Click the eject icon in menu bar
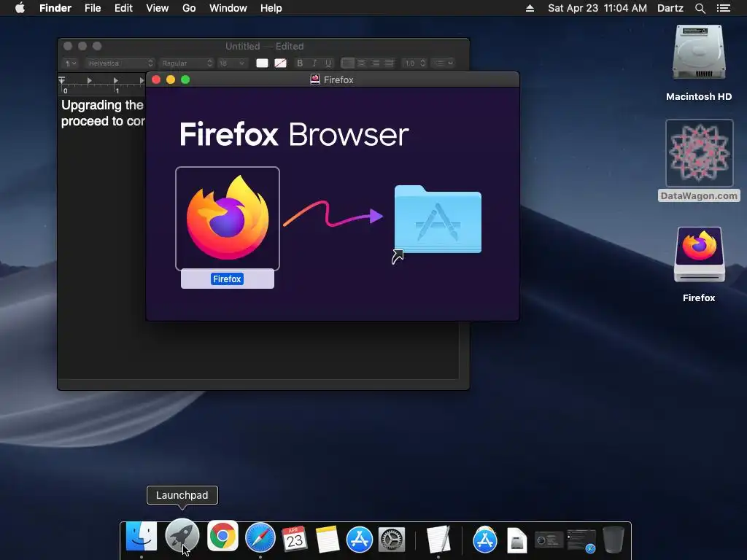This screenshot has height=560, width=747. pyautogui.click(x=530, y=8)
